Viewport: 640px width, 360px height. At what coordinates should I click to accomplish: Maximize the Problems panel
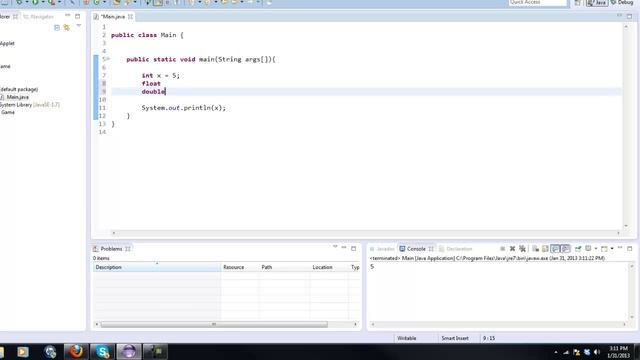click(x=353, y=248)
